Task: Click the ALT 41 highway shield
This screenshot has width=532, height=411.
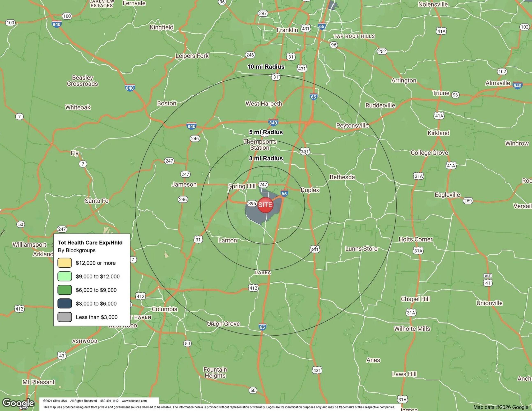Action: pyautogui.click(x=488, y=281)
